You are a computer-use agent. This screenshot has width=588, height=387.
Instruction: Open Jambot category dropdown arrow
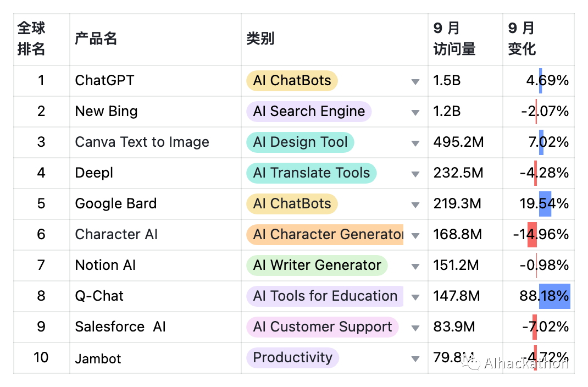coord(415,359)
